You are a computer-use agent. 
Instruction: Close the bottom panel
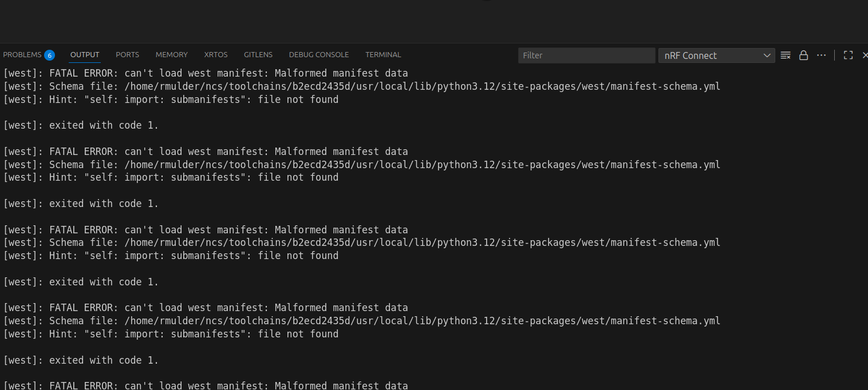(x=865, y=55)
